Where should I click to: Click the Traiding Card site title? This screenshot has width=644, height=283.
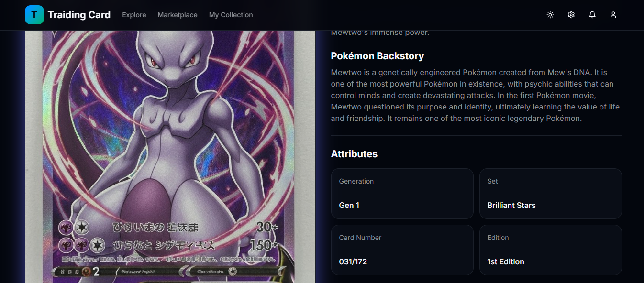point(79,15)
